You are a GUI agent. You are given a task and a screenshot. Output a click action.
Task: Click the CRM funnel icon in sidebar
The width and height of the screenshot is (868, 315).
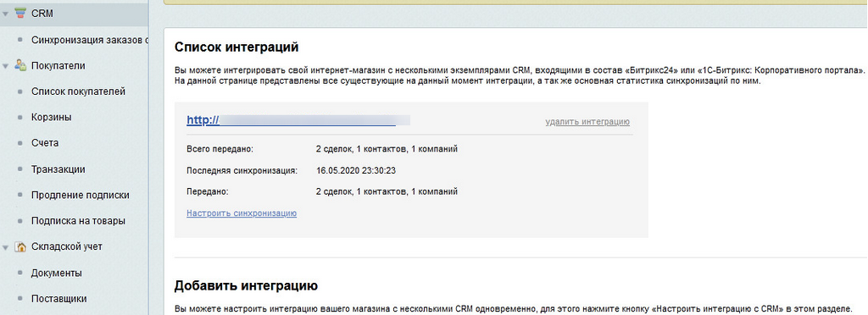coord(20,14)
